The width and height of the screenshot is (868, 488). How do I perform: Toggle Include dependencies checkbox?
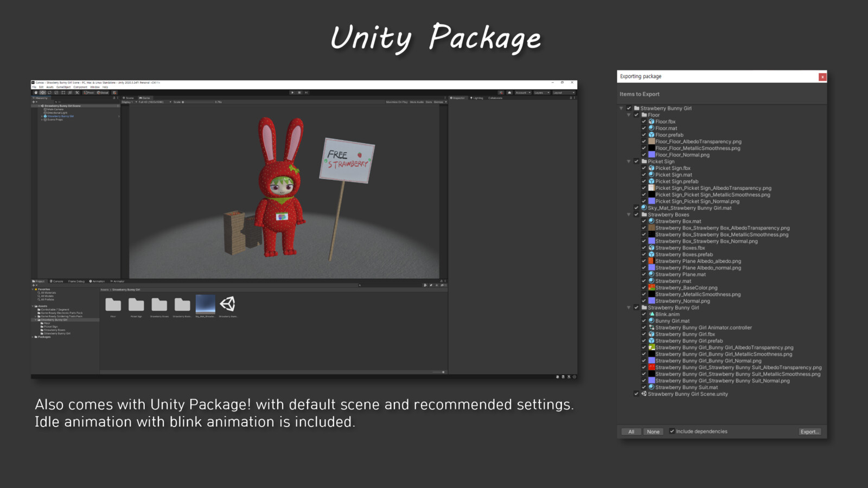[672, 431]
